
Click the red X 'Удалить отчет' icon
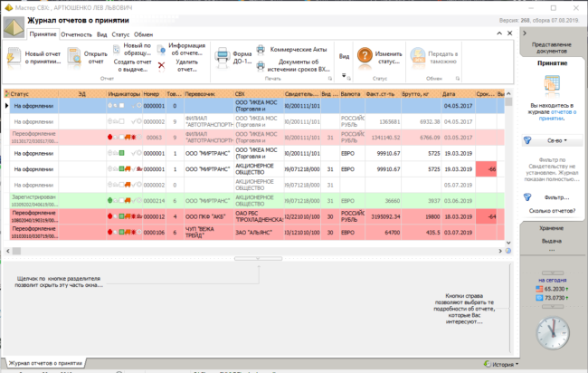161,66
